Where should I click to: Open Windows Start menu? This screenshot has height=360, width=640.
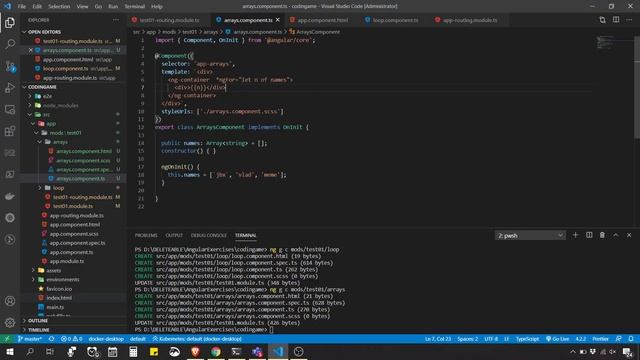coord(9,351)
